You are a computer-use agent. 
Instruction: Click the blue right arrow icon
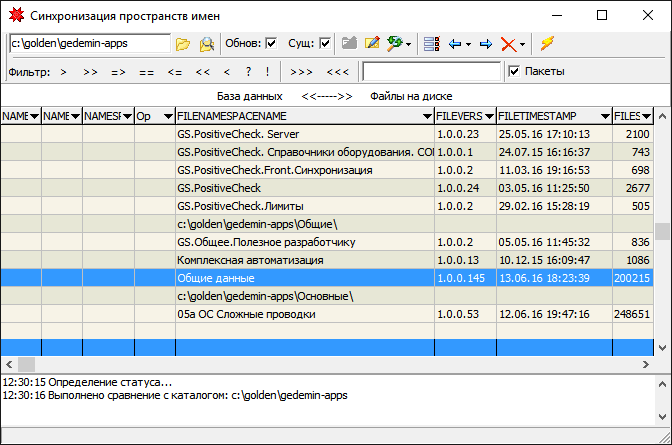(486, 44)
